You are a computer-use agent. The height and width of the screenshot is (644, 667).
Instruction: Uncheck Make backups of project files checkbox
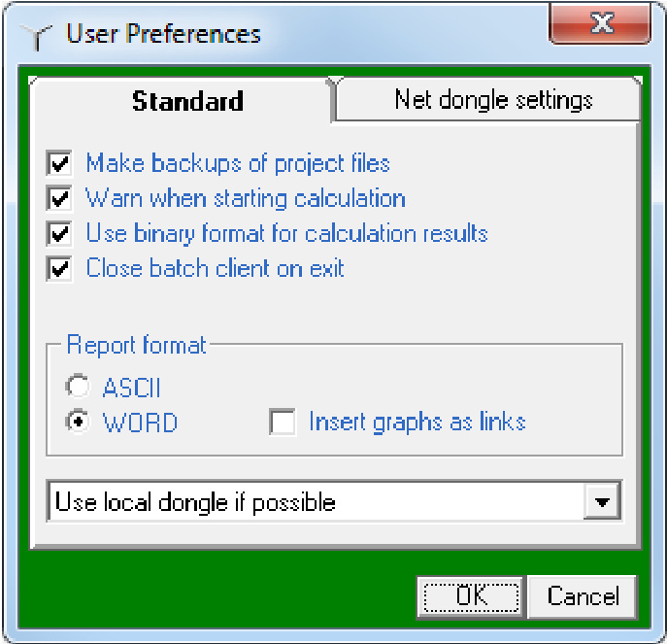(x=60, y=163)
